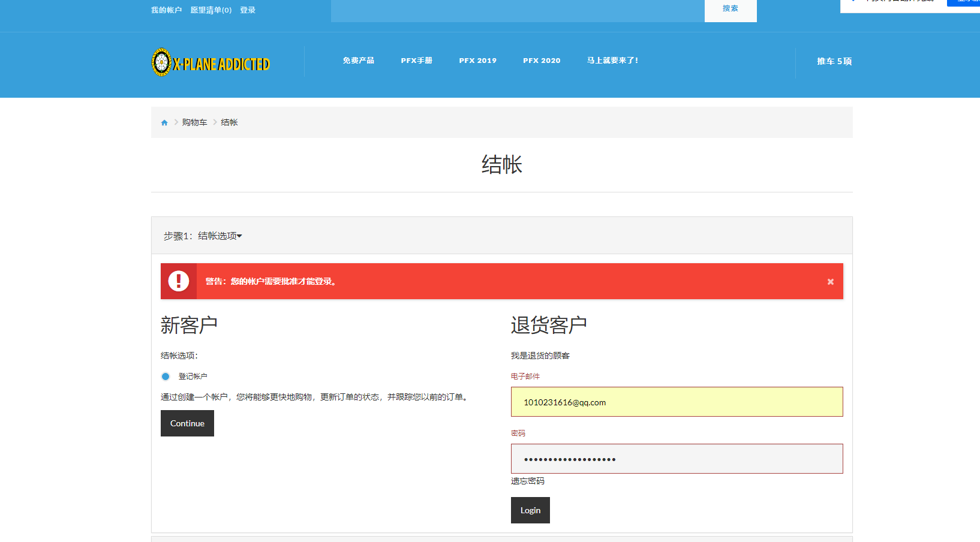This screenshot has height=542, width=980.
Task: Select the 登记帐户 radio button
Action: tap(166, 377)
